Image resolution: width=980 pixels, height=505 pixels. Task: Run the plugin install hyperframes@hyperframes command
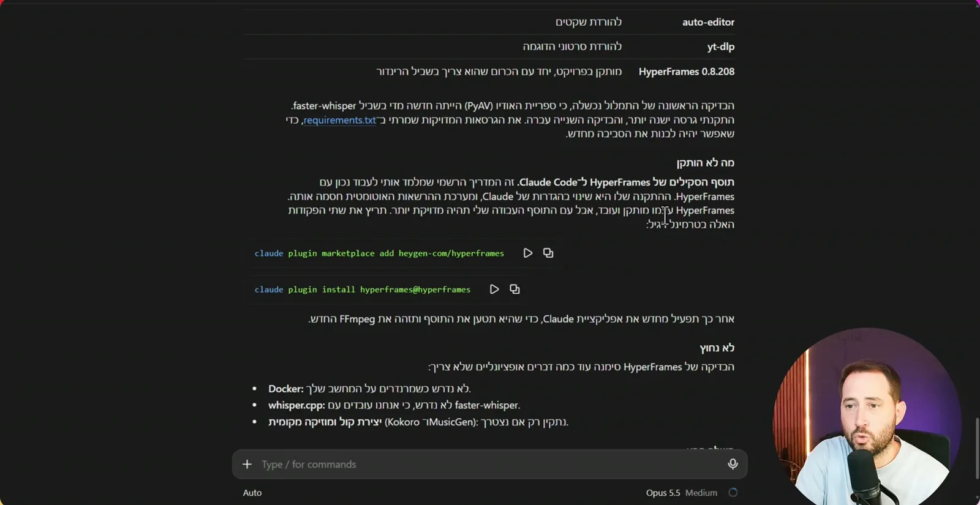point(494,289)
